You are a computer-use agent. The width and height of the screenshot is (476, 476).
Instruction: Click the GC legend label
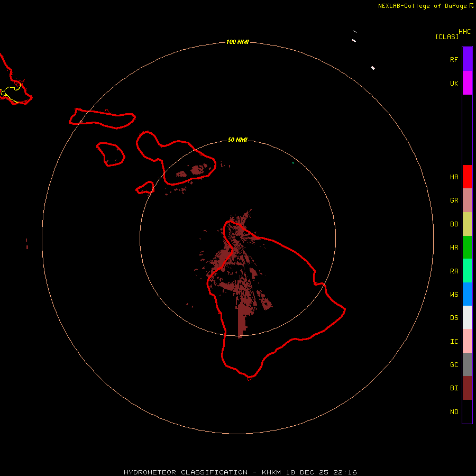tap(454, 365)
